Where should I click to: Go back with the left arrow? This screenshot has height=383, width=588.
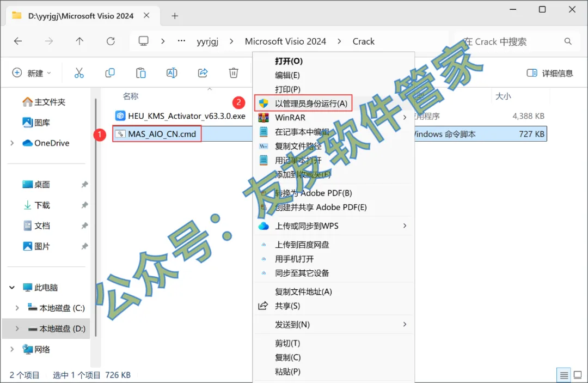18,41
